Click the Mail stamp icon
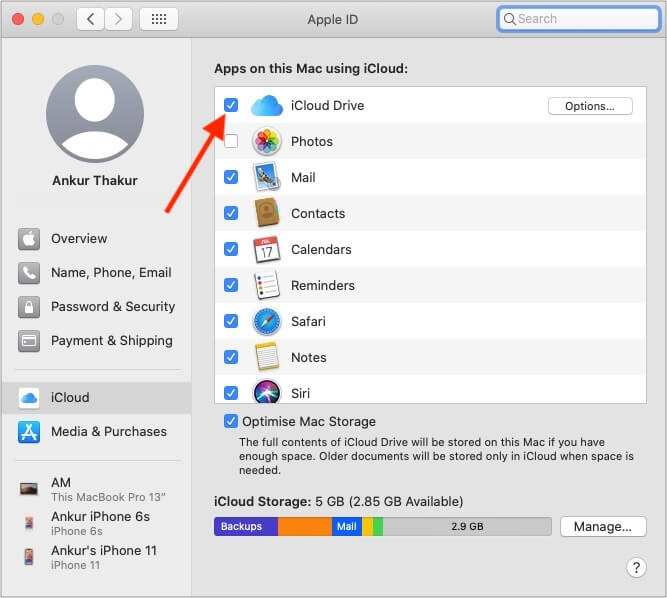Image resolution: width=667 pixels, height=598 pixels. point(267,177)
